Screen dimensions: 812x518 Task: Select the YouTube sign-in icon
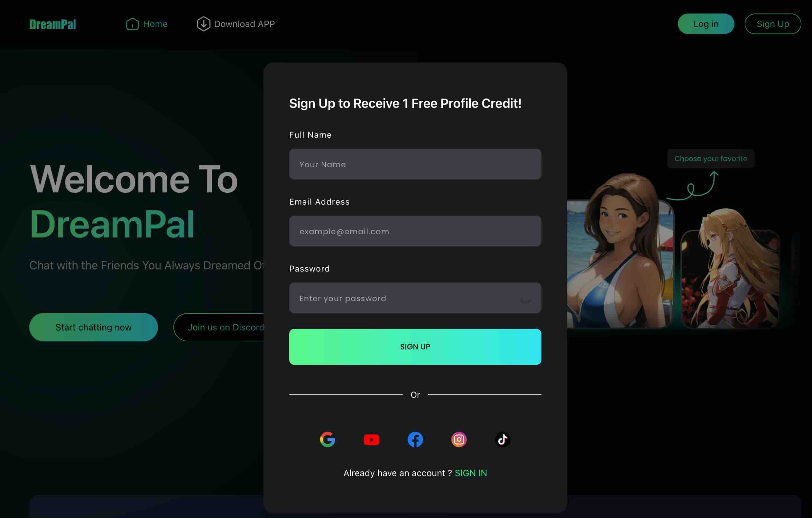[x=372, y=439]
